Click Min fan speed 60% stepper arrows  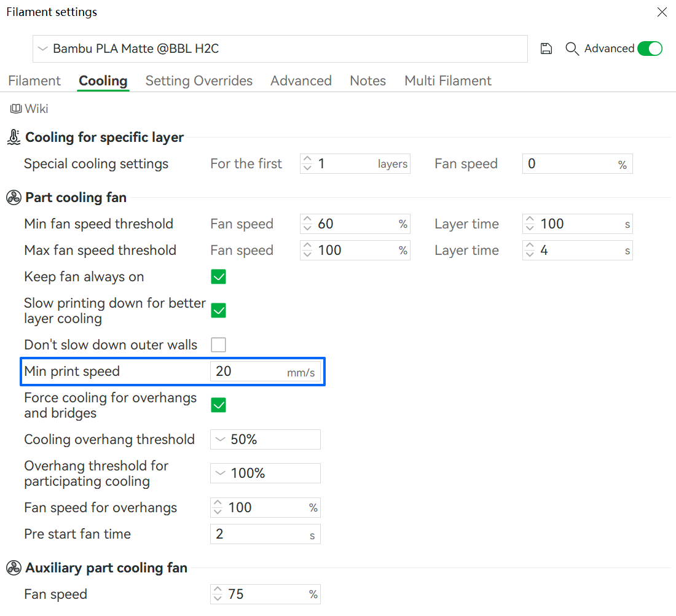coord(307,224)
